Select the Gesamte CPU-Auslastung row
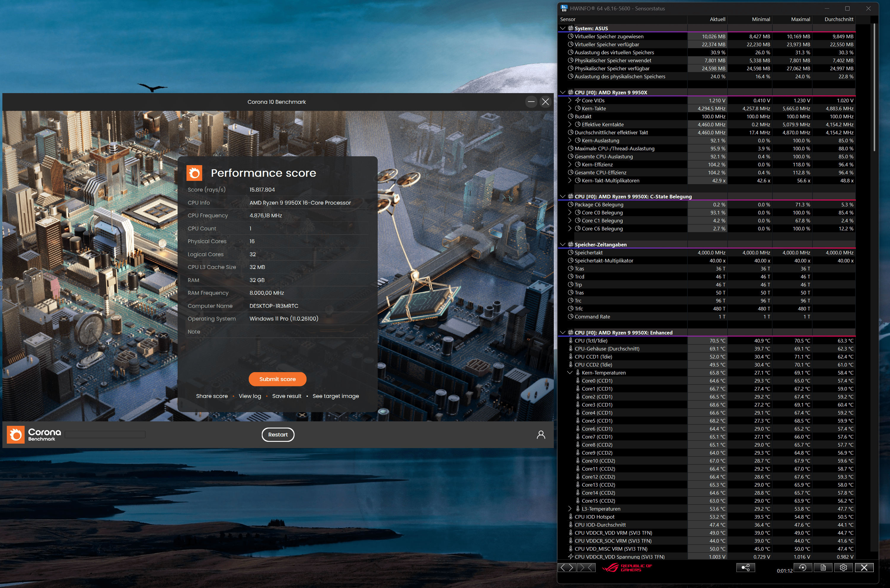890x588 pixels. 706,156
